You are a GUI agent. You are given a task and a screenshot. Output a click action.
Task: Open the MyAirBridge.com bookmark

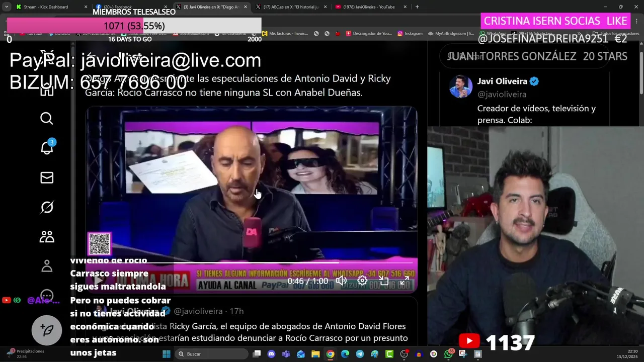[x=451, y=34]
